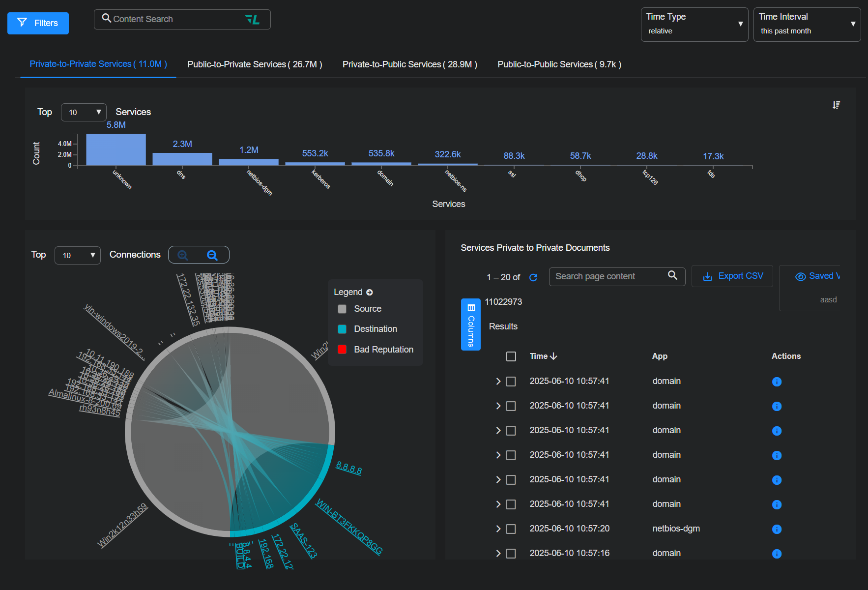Switch to Public-to-Private Services tab
868x590 pixels.
[255, 64]
